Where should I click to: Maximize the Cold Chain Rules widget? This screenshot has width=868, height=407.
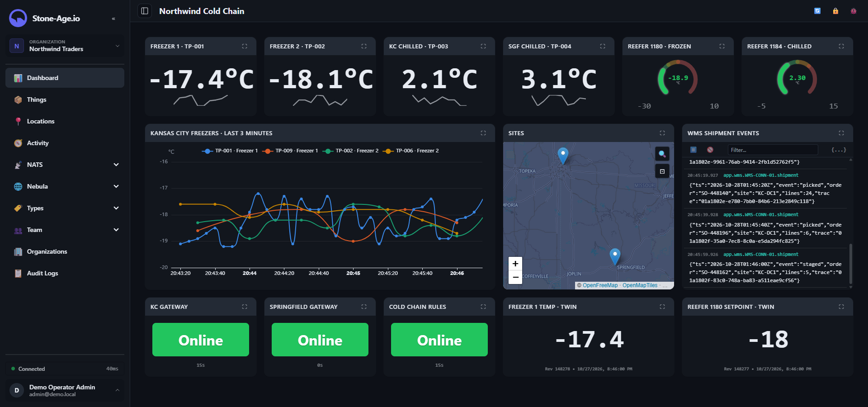(x=483, y=307)
